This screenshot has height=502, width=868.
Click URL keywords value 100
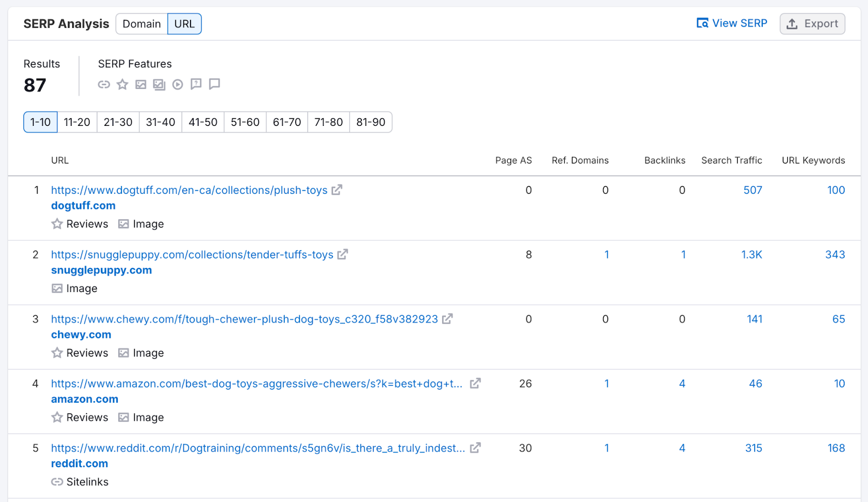(836, 190)
